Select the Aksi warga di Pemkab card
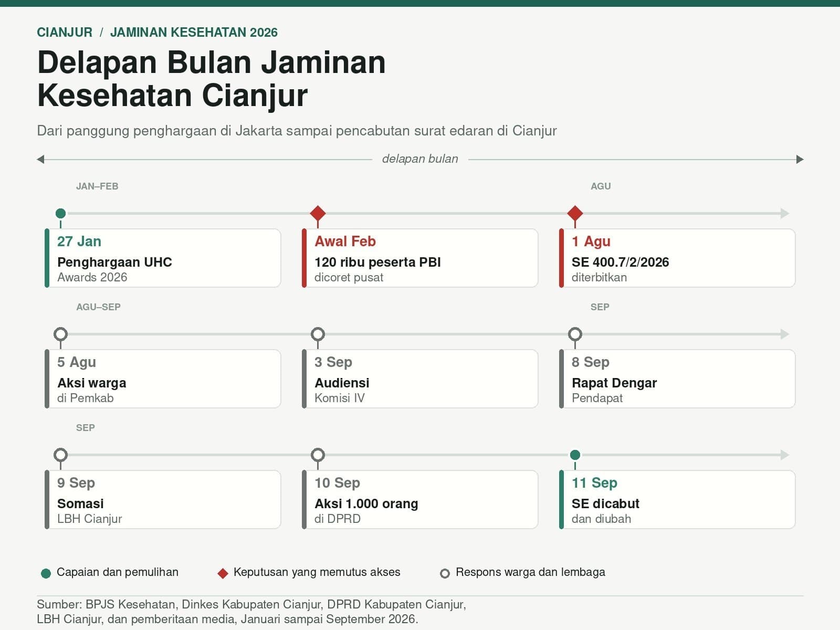 tap(163, 379)
